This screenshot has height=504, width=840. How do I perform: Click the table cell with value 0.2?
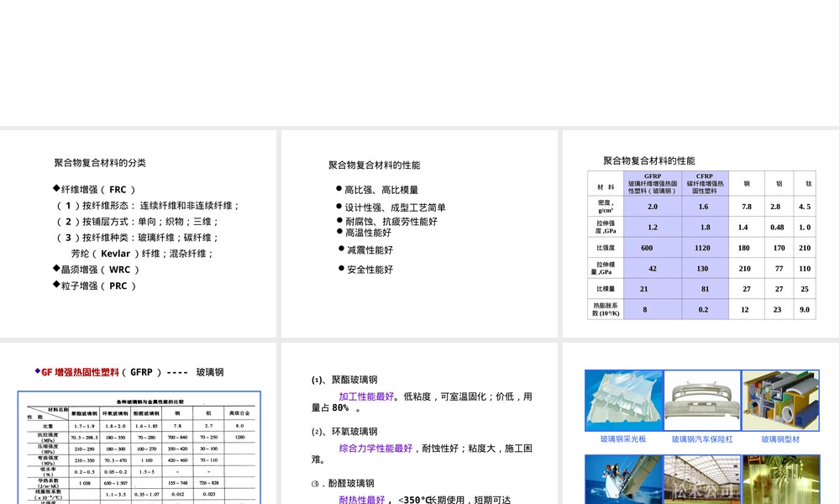(705, 310)
